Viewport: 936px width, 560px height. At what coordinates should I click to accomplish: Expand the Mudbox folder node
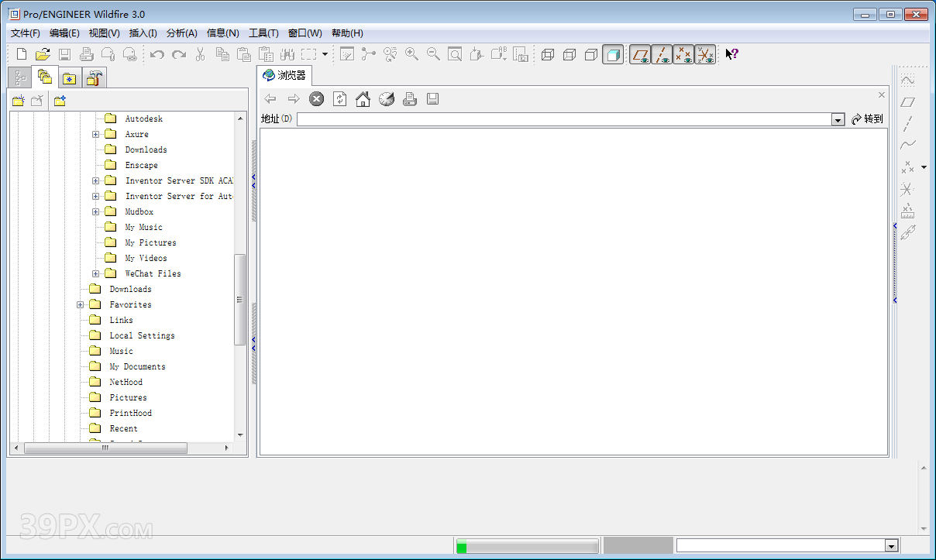(x=95, y=211)
